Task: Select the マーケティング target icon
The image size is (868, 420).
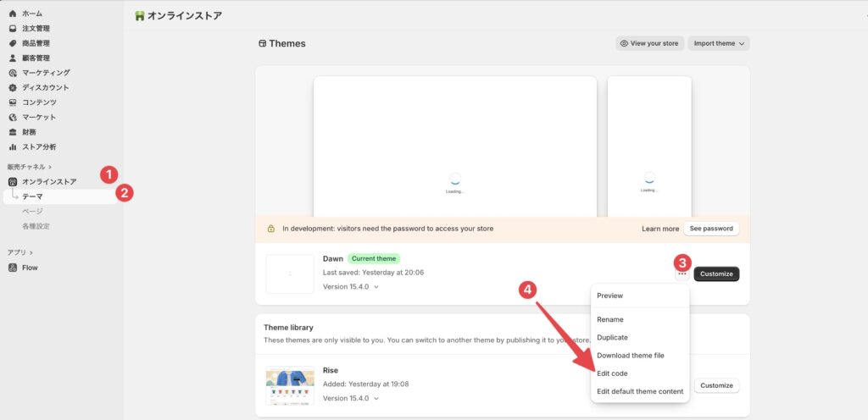Action: pos(13,73)
